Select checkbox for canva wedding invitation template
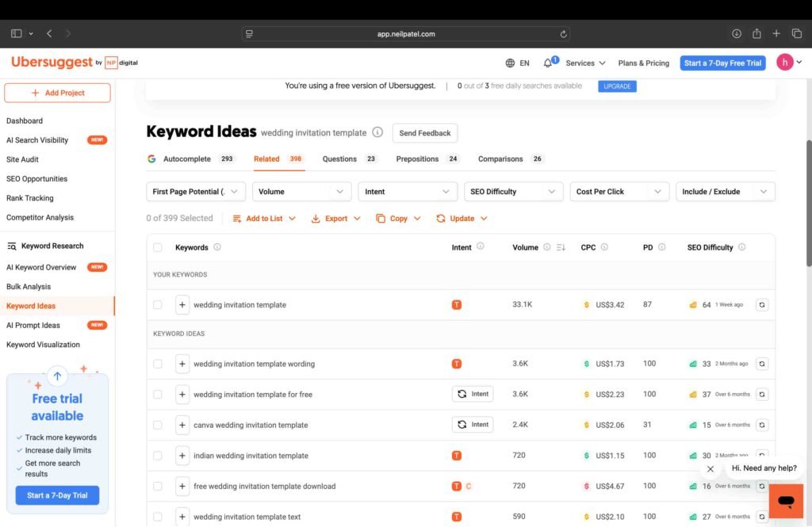This screenshot has height=527, width=812. click(x=158, y=425)
